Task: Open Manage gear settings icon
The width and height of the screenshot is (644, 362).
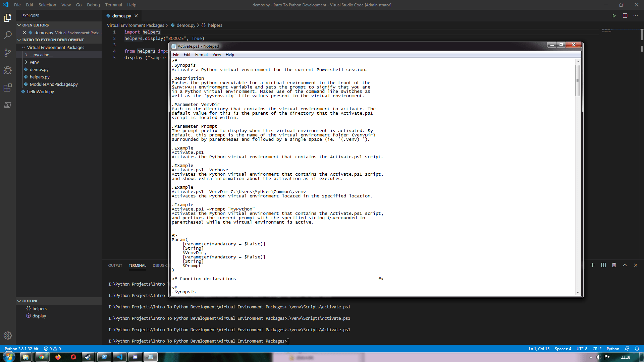Action: click(8, 335)
